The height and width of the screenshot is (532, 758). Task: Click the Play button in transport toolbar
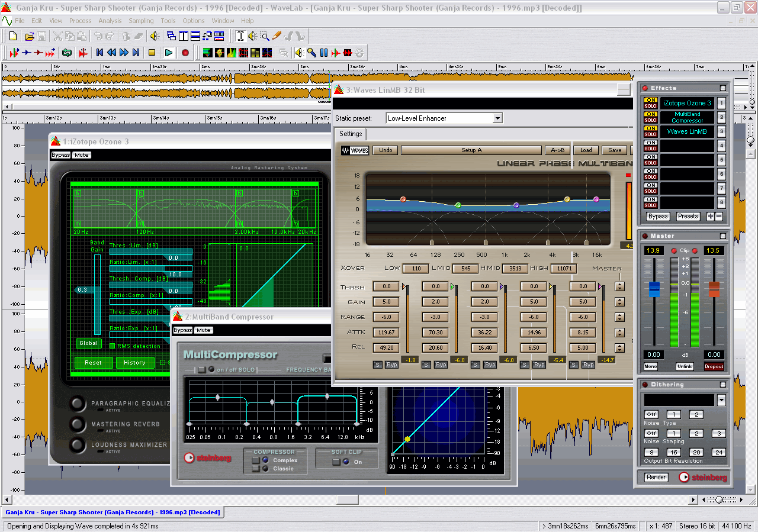pyautogui.click(x=169, y=53)
